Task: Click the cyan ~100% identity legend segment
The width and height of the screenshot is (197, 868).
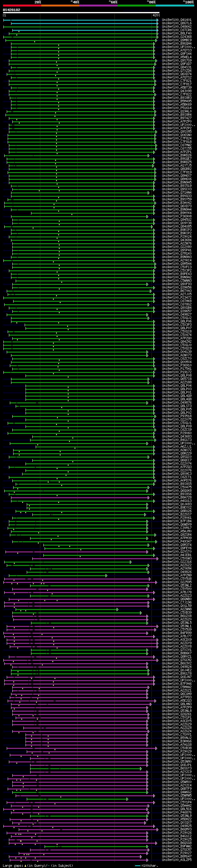Action: coord(175,6)
